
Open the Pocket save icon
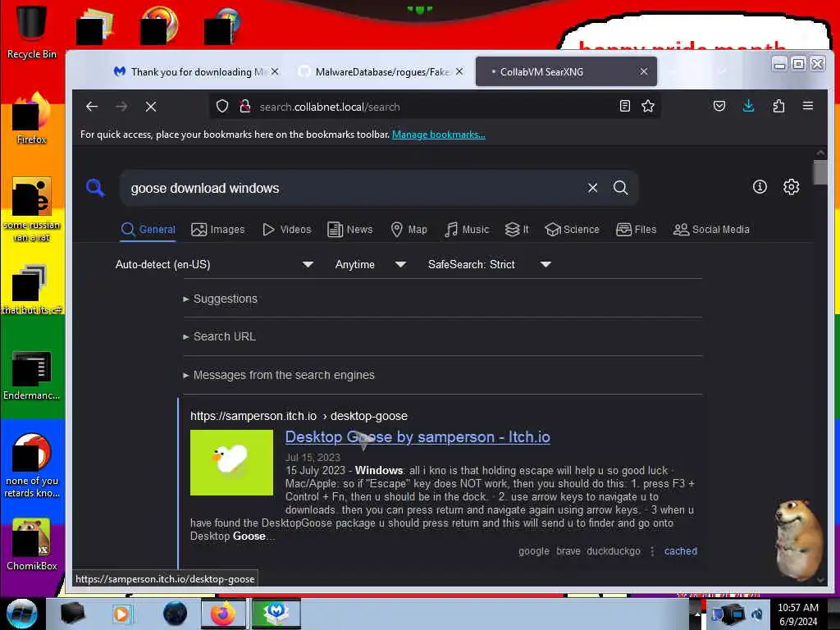point(719,106)
